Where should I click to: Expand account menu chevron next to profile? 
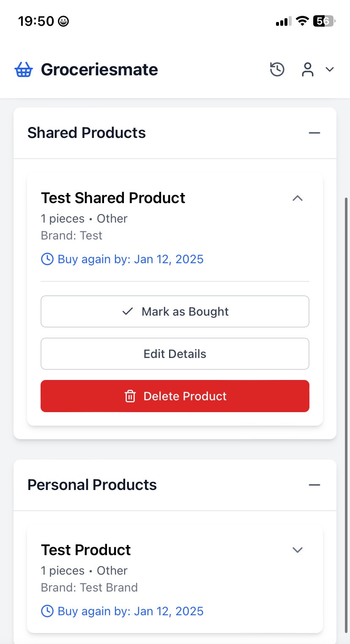point(330,69)
